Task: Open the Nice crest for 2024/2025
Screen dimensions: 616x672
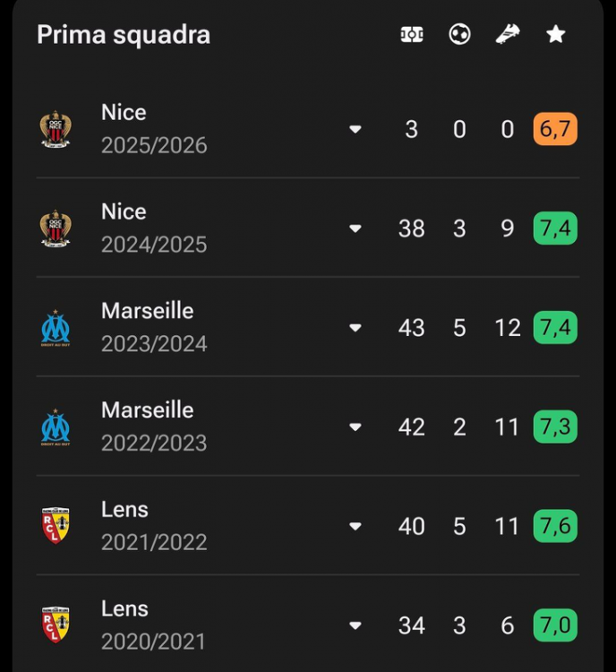Action: click(x=56, y=228)
